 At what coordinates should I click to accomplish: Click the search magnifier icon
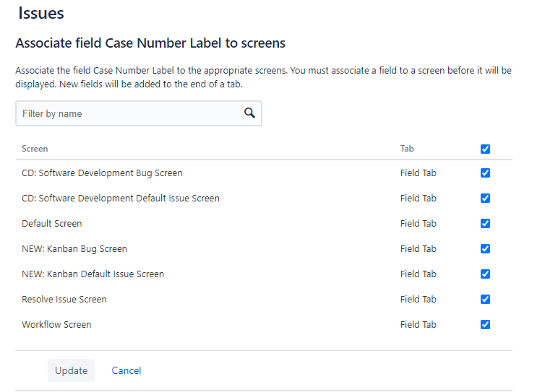click(x=249, y=113)
